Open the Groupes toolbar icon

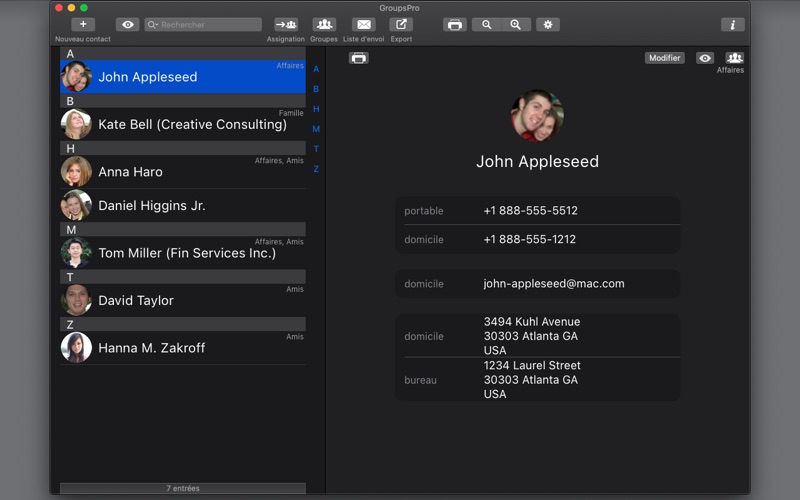coord(324,24)
